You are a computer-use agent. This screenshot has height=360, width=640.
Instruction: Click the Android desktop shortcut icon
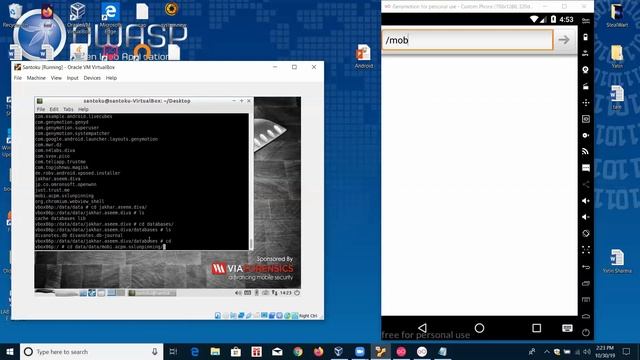tap(363, 57)
